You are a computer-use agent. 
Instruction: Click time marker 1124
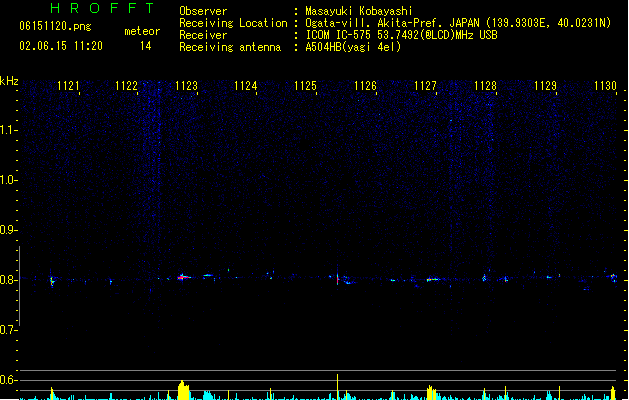point(246,86)
